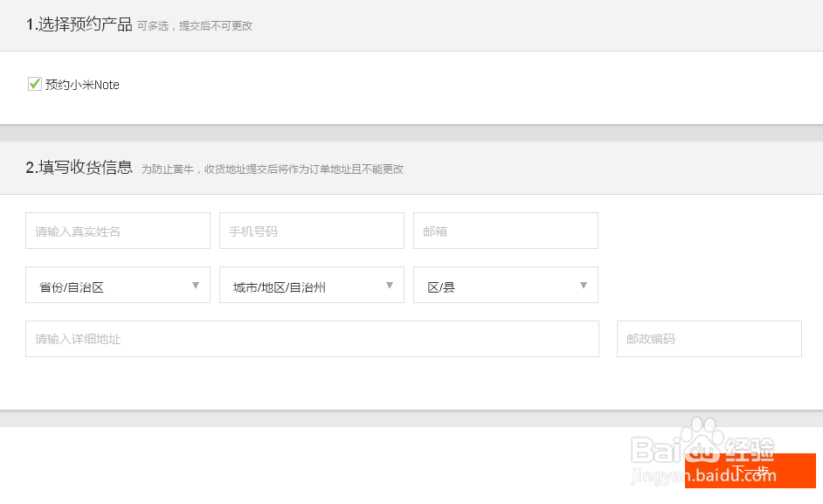Click the 请输入详细地址 address field

pos(312,339)
